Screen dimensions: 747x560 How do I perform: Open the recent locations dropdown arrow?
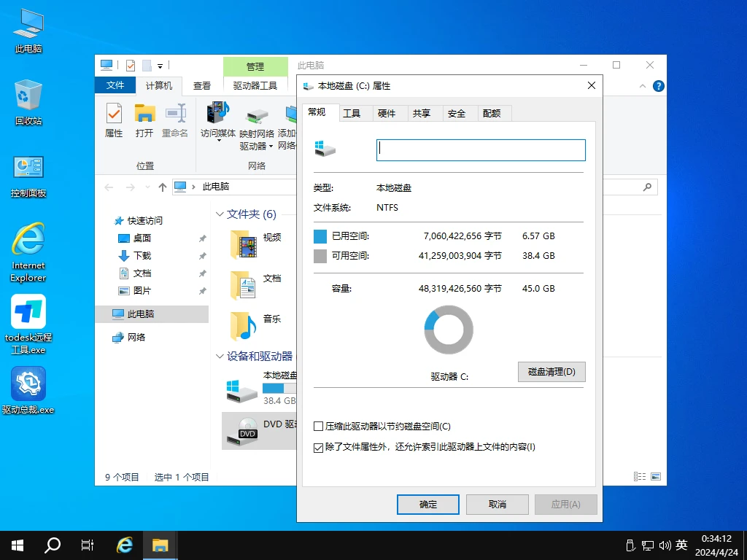pyautogui.click(x=147, y=187)
